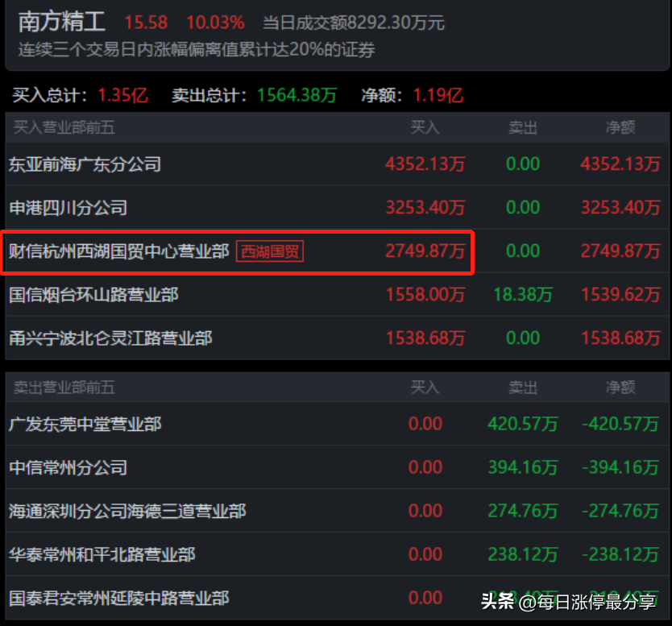
Task: Click the 卖出总计 value 1564.38万
Action: (297, 95)
